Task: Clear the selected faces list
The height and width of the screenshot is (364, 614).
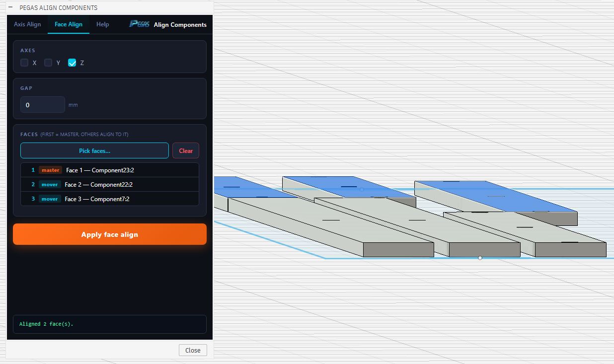Action: click(186, 150)
